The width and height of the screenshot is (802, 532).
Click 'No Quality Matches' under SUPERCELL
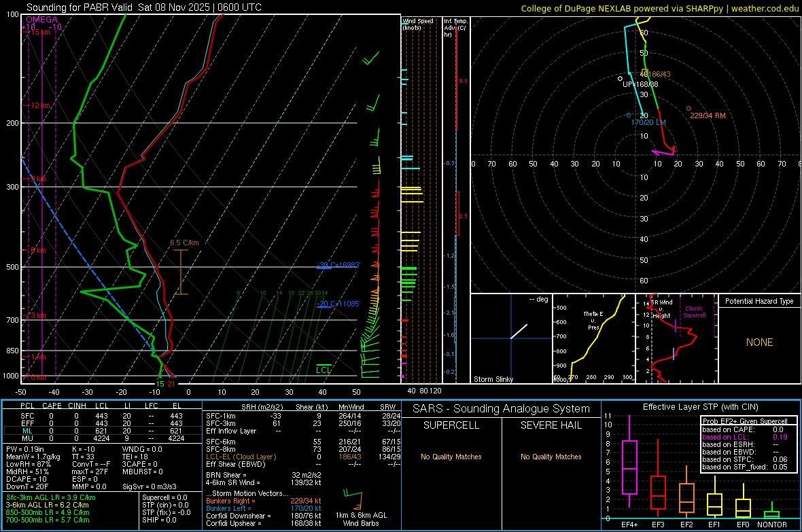[451, 457]
